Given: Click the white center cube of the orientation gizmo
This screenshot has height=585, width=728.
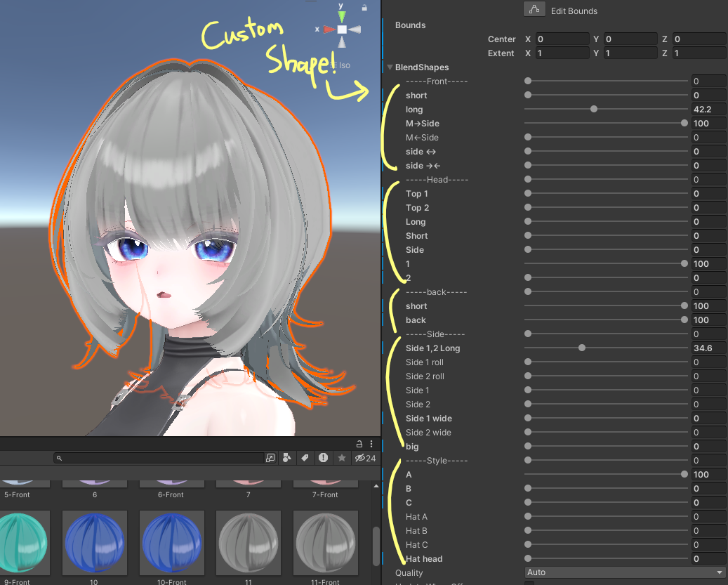Looking at the screenshot, I should point(342,29).
